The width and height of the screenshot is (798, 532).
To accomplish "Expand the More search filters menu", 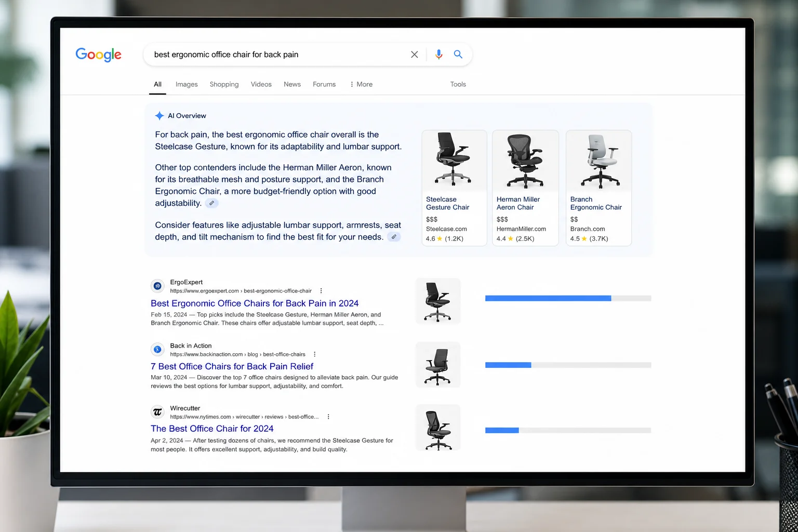I will click(x=361, y=84).
